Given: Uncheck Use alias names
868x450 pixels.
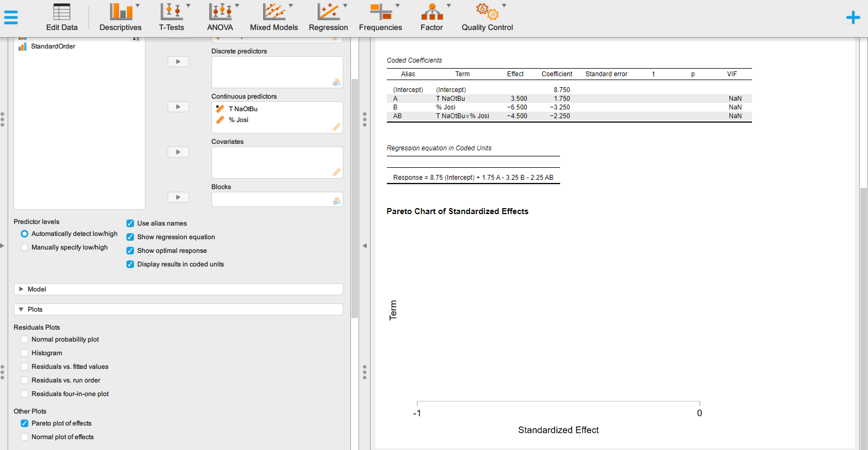Looking at the screenshot, I should [130, 223].
